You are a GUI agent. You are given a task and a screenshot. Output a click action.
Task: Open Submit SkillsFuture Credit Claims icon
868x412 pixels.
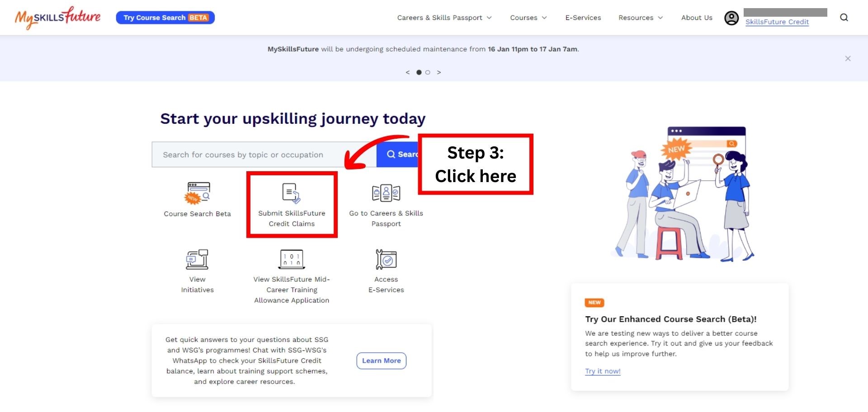point(292,193)
